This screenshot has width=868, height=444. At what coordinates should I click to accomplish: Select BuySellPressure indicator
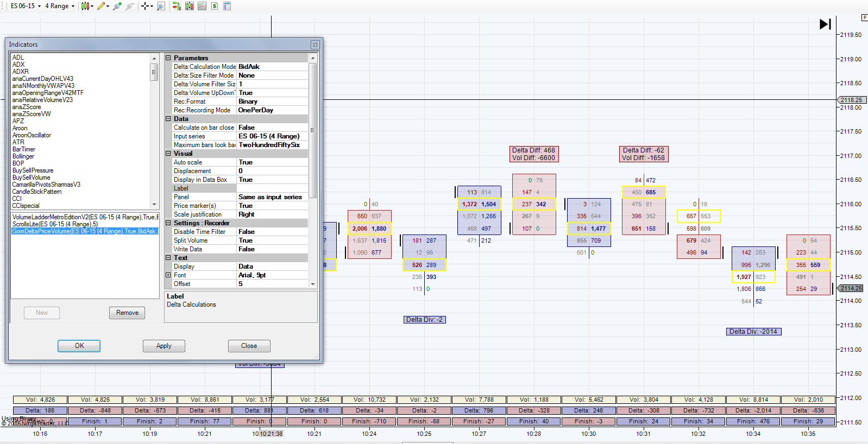point(33,170)
